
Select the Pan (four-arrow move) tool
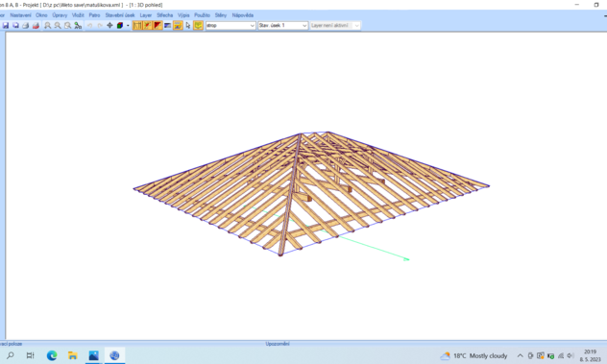coord(109,26)
